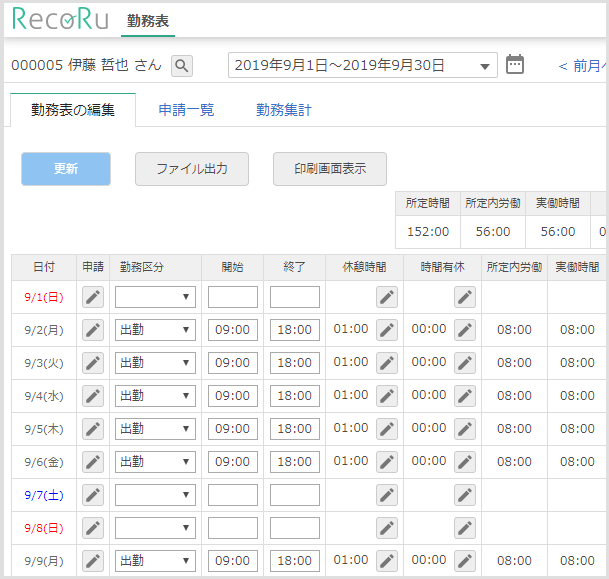Click the 申請 pencil icon for 9/2(月)
The image size is (609, 579).
click(x=93, y=330)
